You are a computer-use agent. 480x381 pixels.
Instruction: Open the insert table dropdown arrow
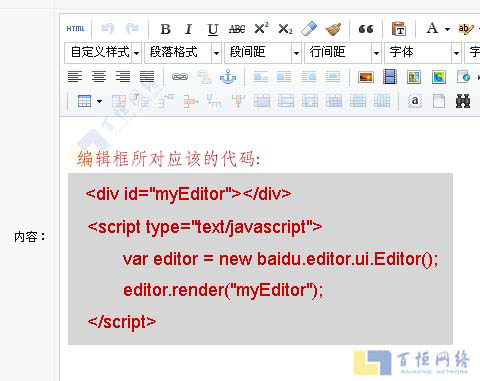click(x=99, y=101)
